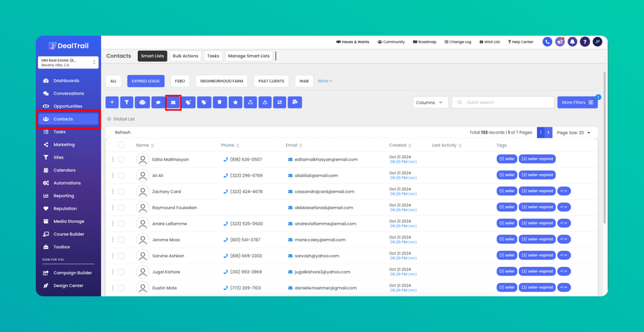Click the Quick search input field
The width and height of the screenshot is (644, 332).
503,103
